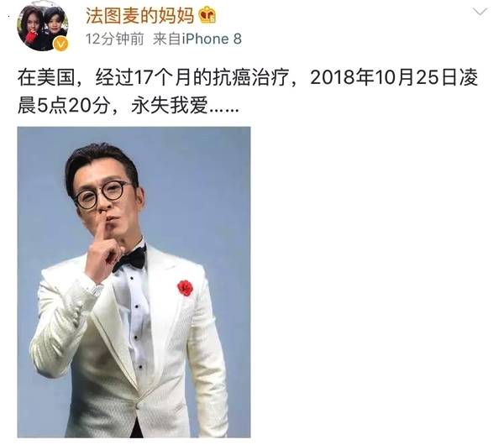This screenshot has height=445, width=504.
Task: Click the white jacket button in the photo
Action: point(139,406)
